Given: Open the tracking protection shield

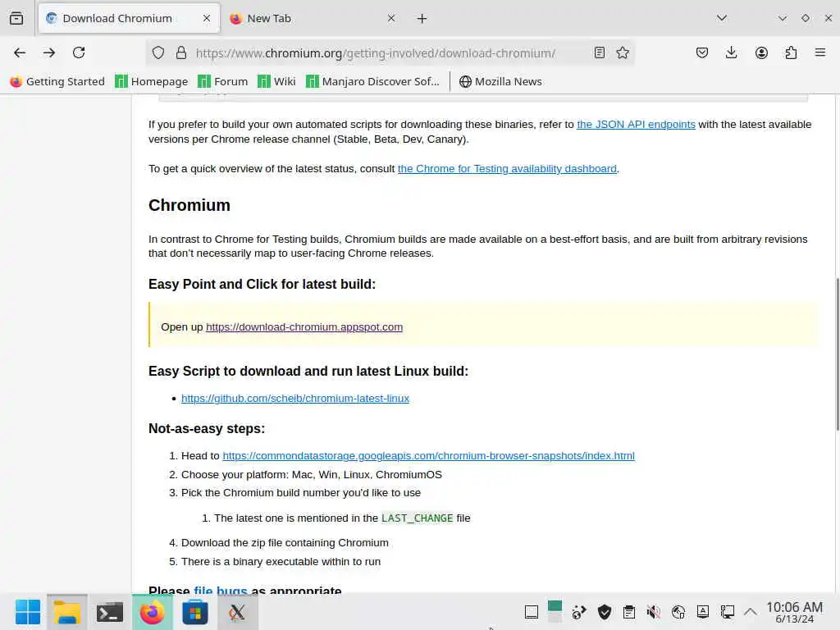Looking at the screenshot, I should pos(158,52).
